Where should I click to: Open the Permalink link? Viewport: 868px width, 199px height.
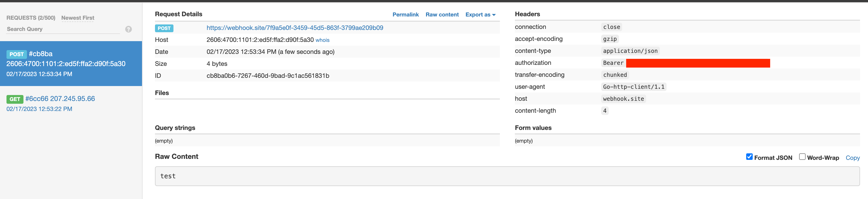pos(405,15)
